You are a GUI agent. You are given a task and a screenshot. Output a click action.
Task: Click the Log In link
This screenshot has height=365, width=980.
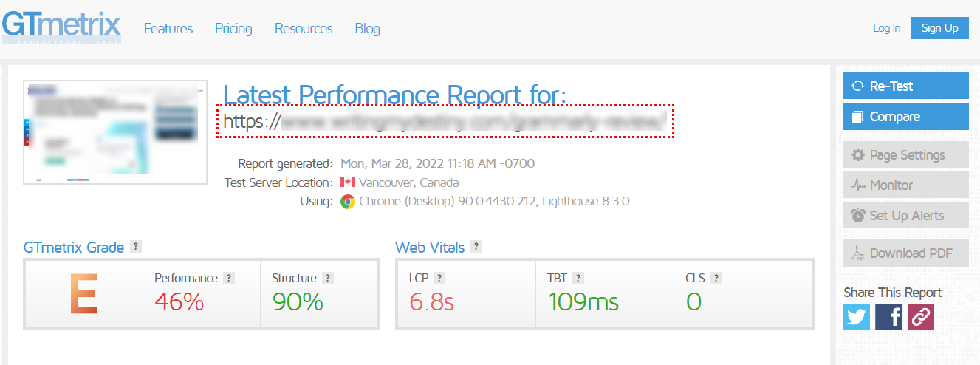886,28
